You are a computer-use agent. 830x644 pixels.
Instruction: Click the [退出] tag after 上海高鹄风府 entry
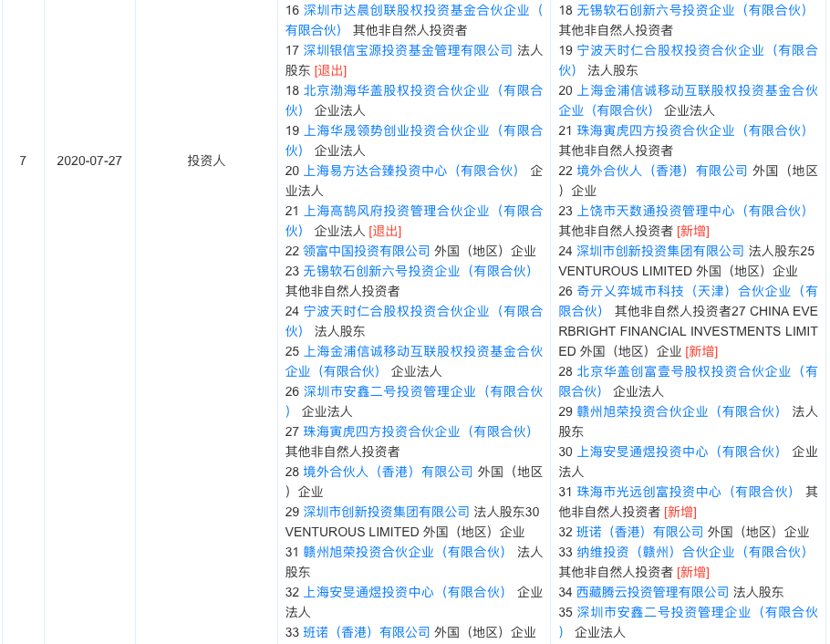(385, 232)
